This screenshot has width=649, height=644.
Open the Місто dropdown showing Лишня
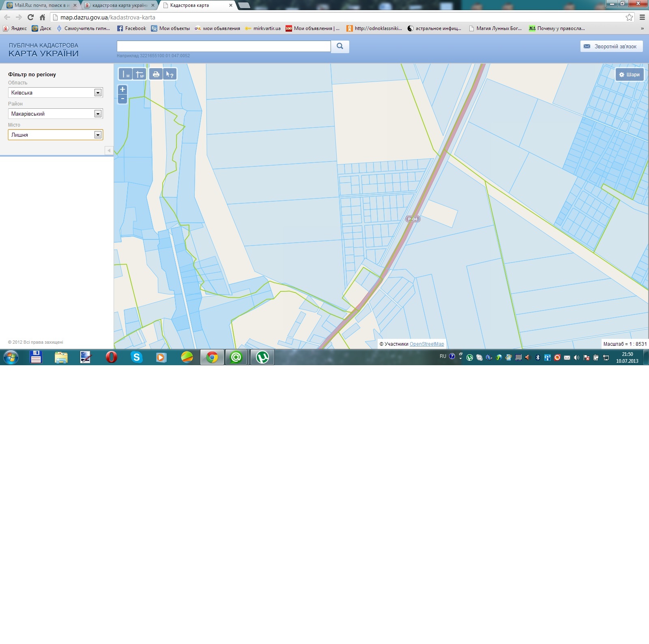tap(56, 135)
